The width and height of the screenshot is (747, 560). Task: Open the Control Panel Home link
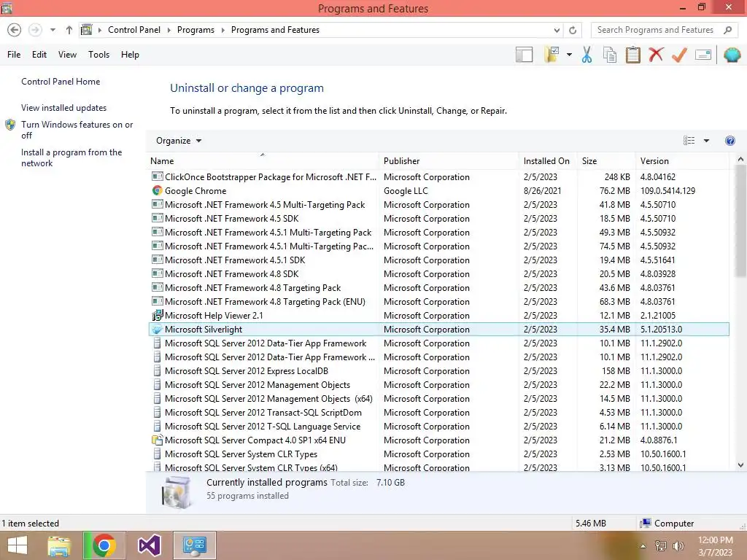click(x=61, y=82)
